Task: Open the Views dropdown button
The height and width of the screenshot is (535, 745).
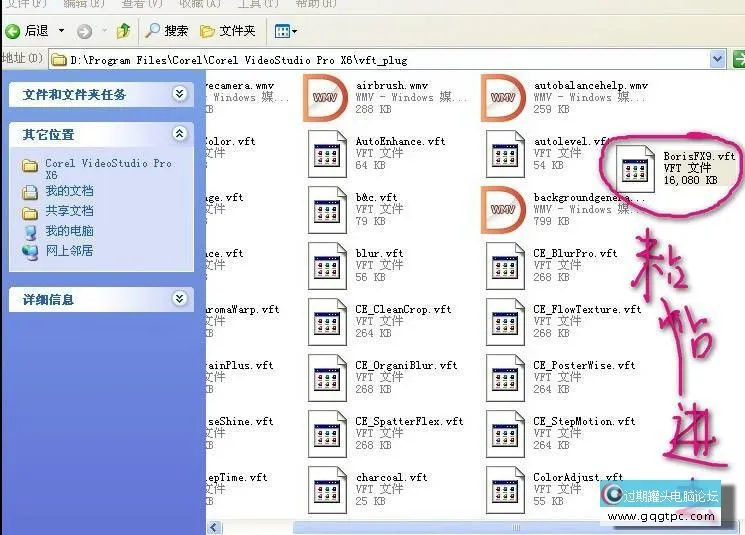Action: click(286, 31)
